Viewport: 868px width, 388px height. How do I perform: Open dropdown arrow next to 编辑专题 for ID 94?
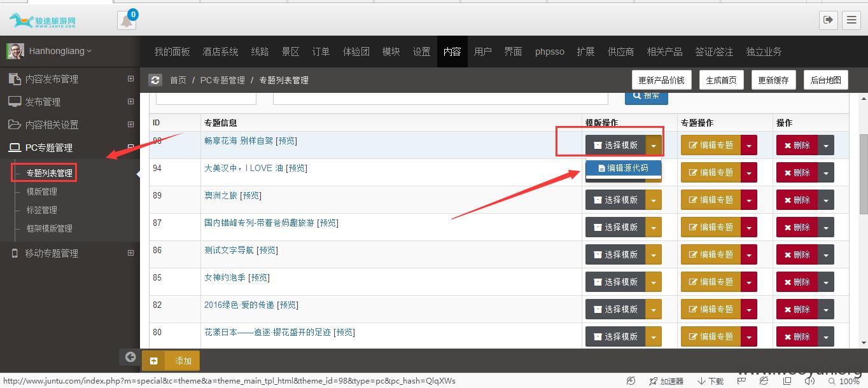(x=749, y=173)
